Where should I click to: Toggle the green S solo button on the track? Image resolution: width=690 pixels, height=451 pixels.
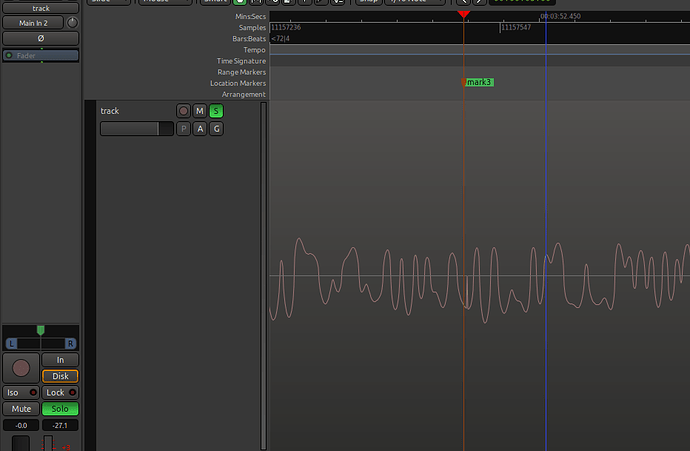216,111
